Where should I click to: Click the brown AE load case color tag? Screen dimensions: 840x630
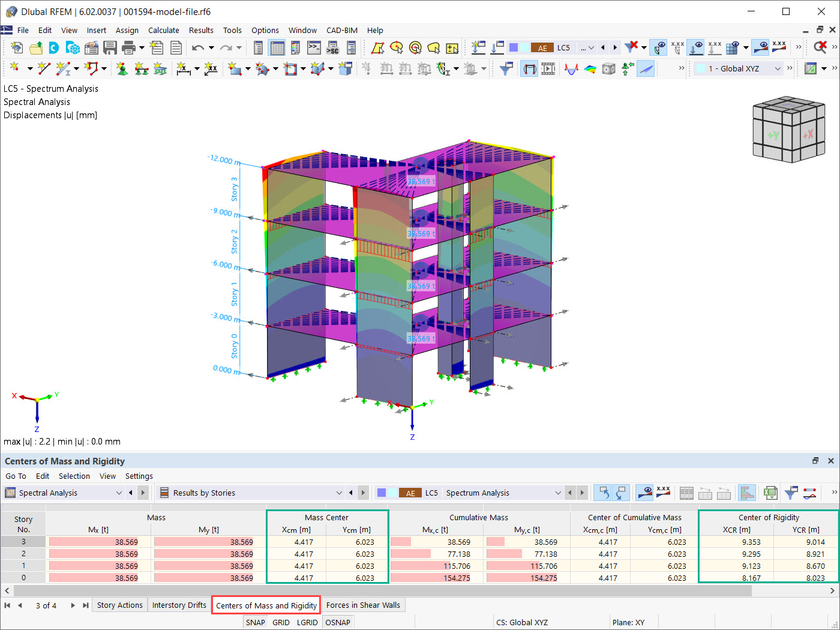542,48
